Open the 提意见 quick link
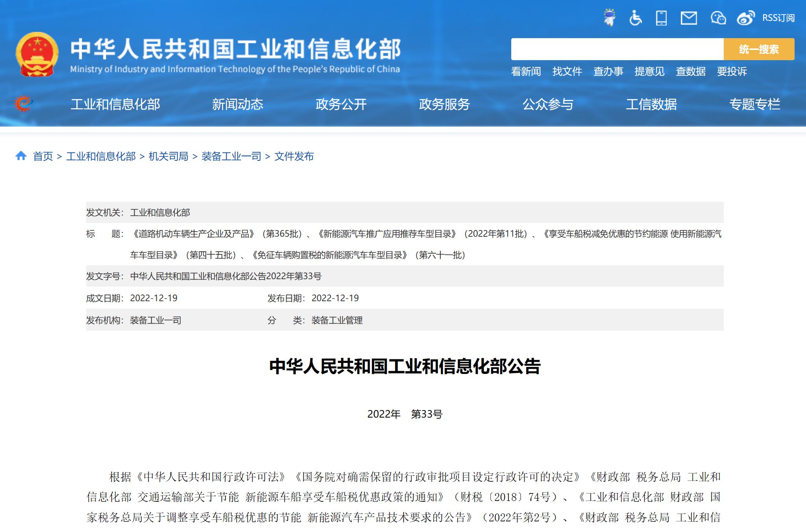 pyautogui.click(x=649, y=72)
